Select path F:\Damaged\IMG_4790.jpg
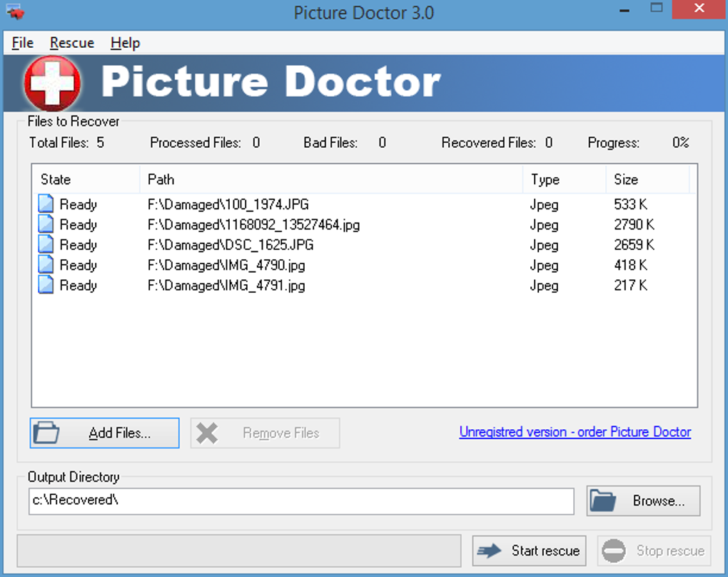The width and height of the screenshot is (728, 577). pyautogui.click(x=226, y=265)
